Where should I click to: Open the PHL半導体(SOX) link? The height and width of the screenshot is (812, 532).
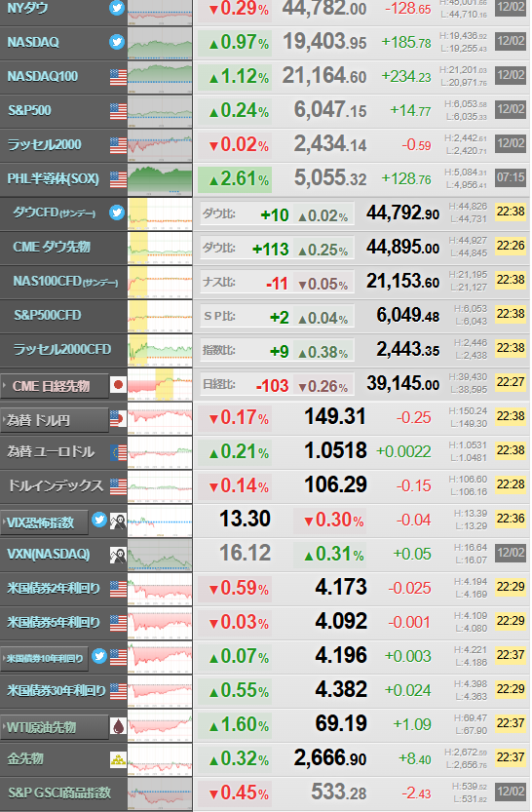coord(54,178)
